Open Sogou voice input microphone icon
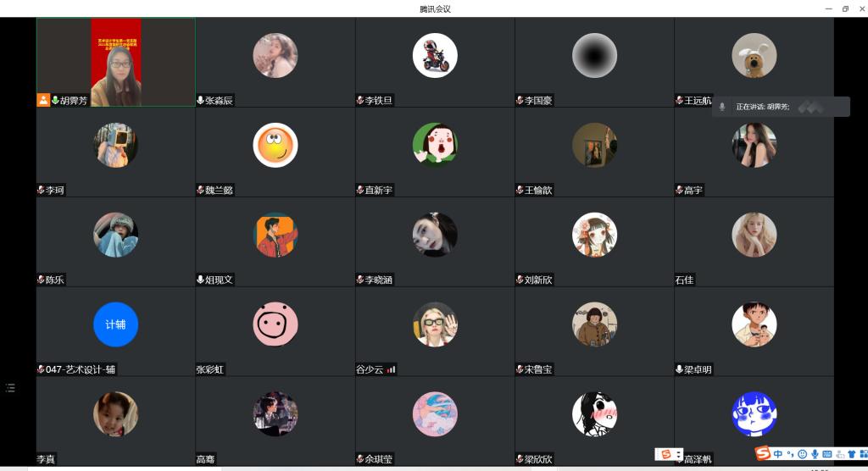Viewport: 868px width, 471px height. click(815, 454)
